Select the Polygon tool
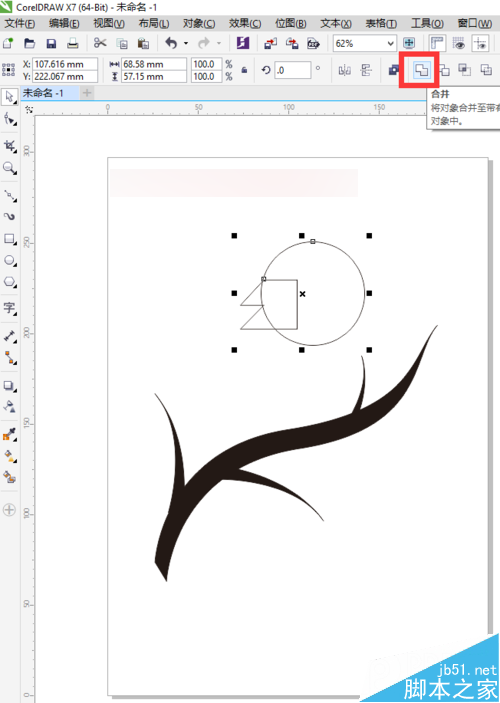The width and height of the screenshot is (500, 703). point(9,282)
